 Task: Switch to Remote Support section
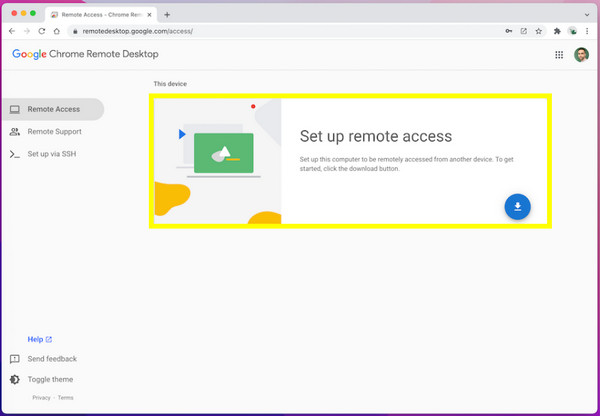pyautogui.click(x=53, y=132)
